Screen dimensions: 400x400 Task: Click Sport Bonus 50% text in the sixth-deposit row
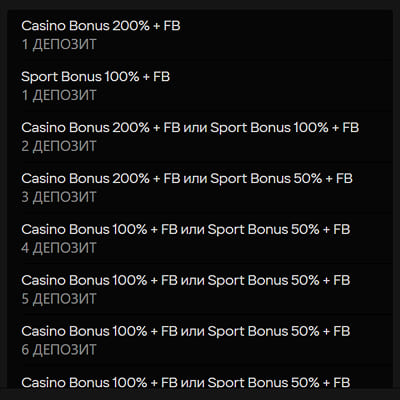tap(263, 331)
